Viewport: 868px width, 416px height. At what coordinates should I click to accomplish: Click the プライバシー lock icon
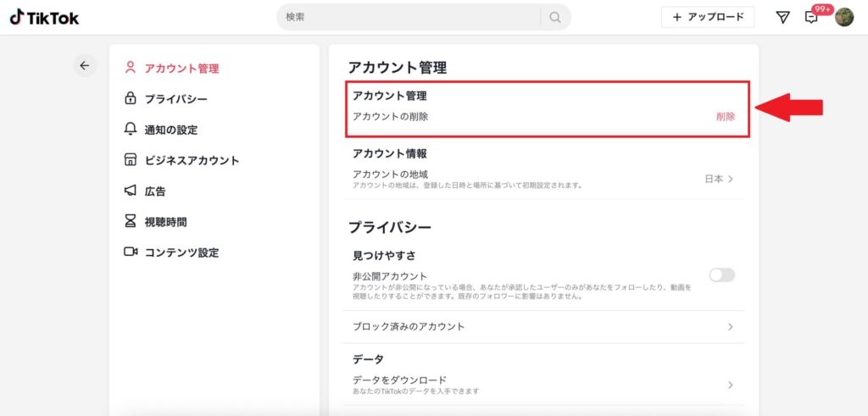131,99
